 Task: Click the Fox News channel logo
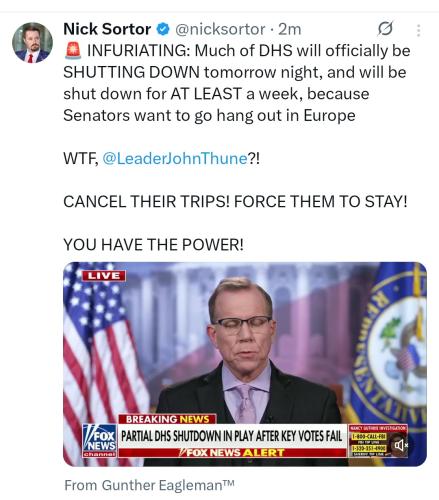pos(100,440)
